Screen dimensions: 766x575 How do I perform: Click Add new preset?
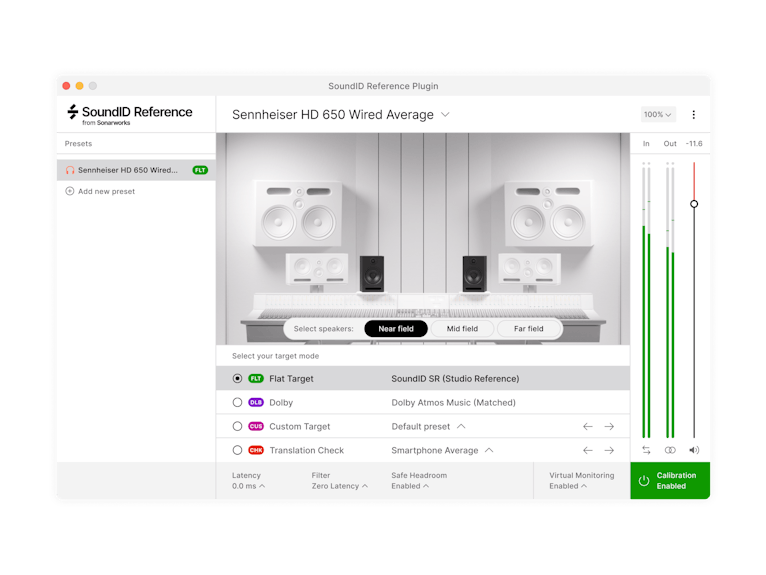[106, 191]
